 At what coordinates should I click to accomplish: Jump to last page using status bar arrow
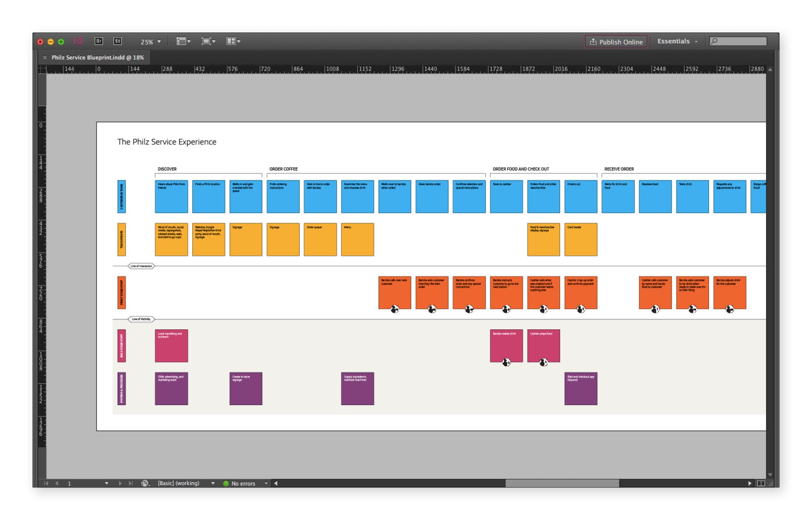click(x=130, y=483)
